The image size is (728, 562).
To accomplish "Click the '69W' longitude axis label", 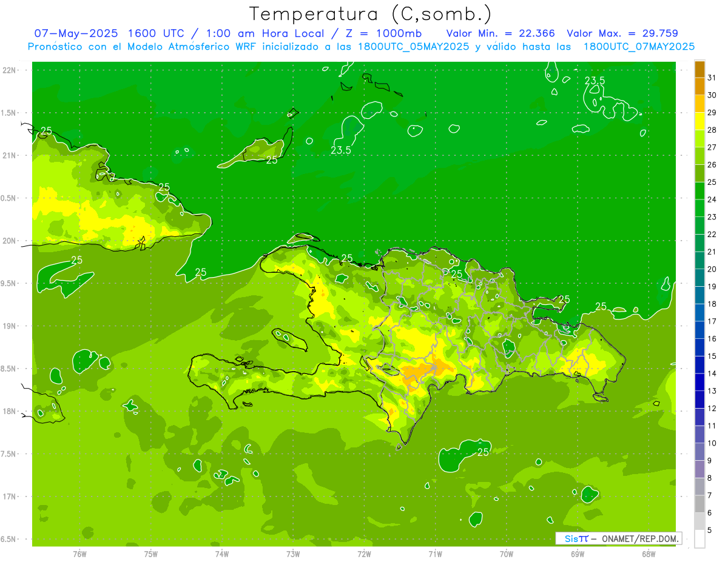I will click(578, 554).
